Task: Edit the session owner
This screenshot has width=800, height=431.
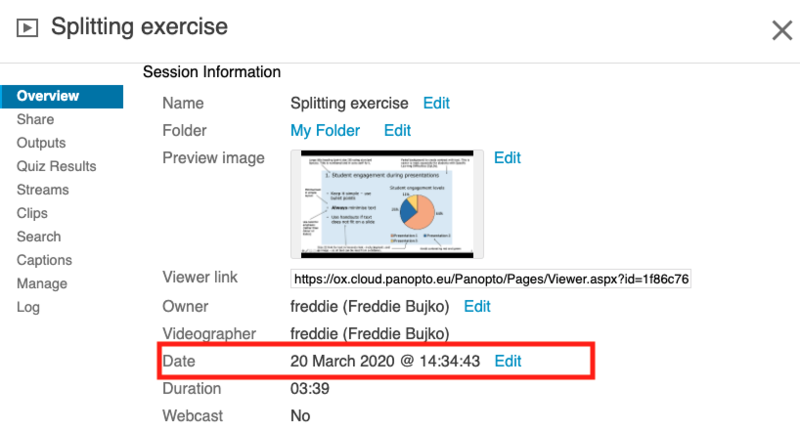Action: [x=477, y=306]
